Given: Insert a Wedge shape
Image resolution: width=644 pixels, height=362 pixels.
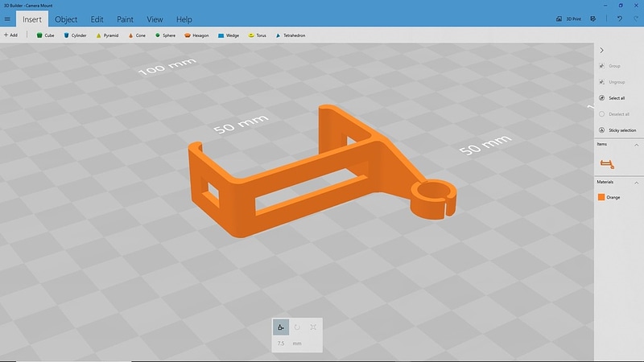Looking at the screenshot, I should [229, 35].
